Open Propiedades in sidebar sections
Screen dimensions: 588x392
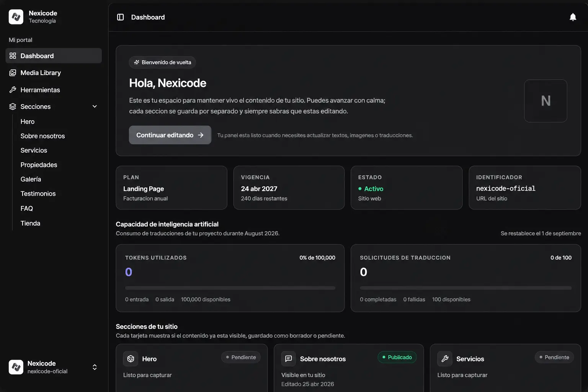tap(39, 165)
